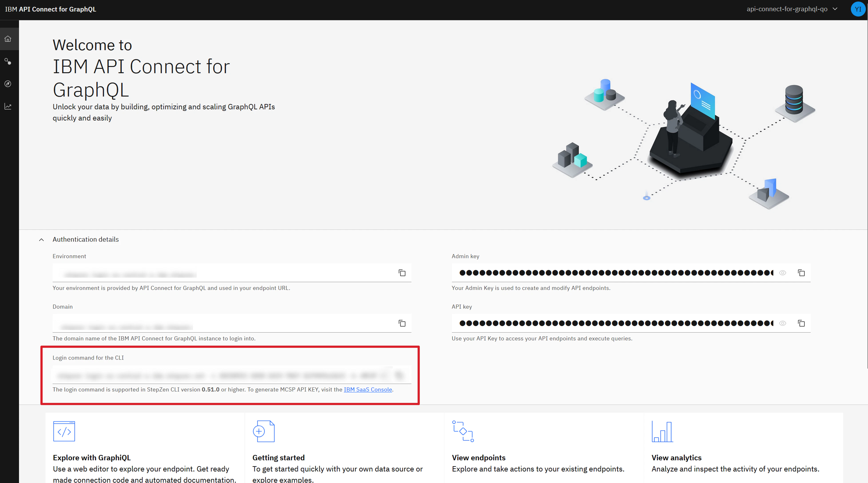This screenshot has width=868, height=483.
Task: Click the View analytics bar chart icon
Action: pos(662,431)
